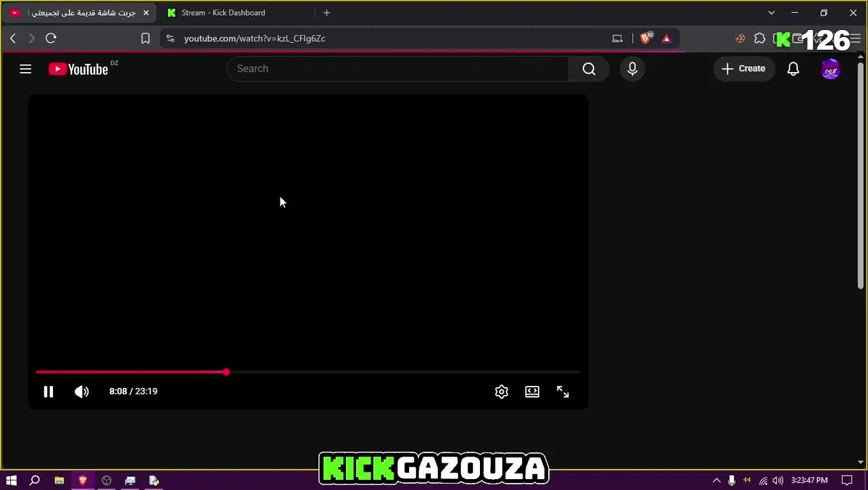Click the magnifier search button
This screenshot has height=490, width=868.
click(589, 69)
